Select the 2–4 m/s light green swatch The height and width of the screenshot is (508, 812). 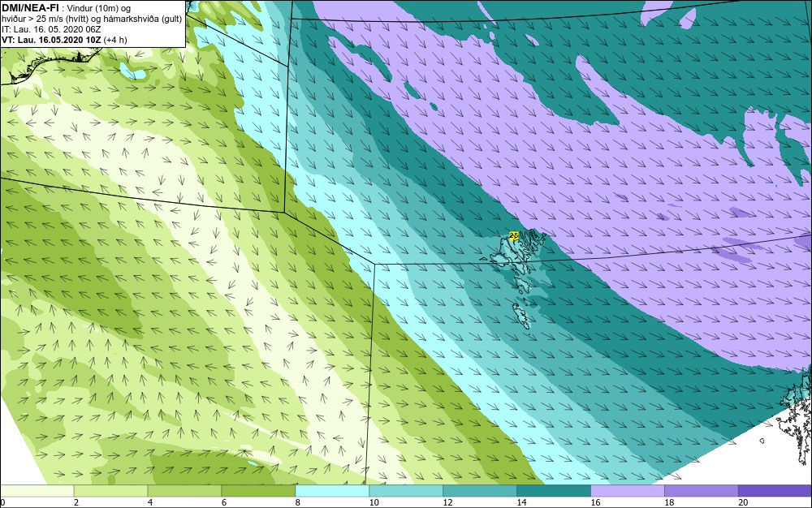pos(110,490)
